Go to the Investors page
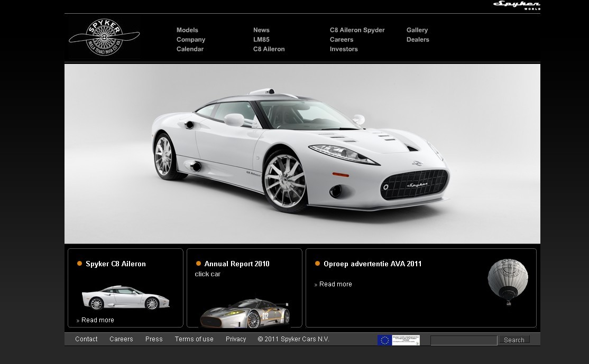This screenshot has height=364, width=589. point(344,49)
